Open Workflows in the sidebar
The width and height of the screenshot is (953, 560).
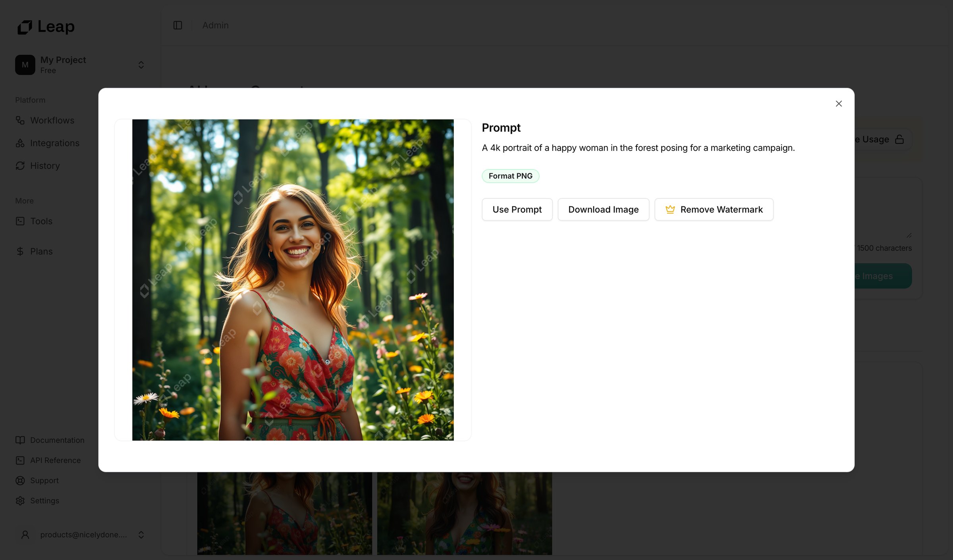(x=52, y=120)
